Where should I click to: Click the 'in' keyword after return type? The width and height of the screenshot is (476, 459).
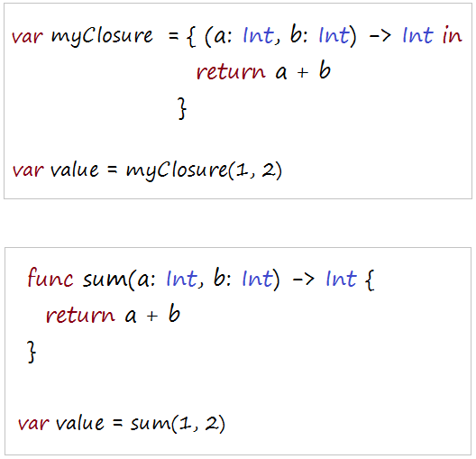click(x=453, y=35)
